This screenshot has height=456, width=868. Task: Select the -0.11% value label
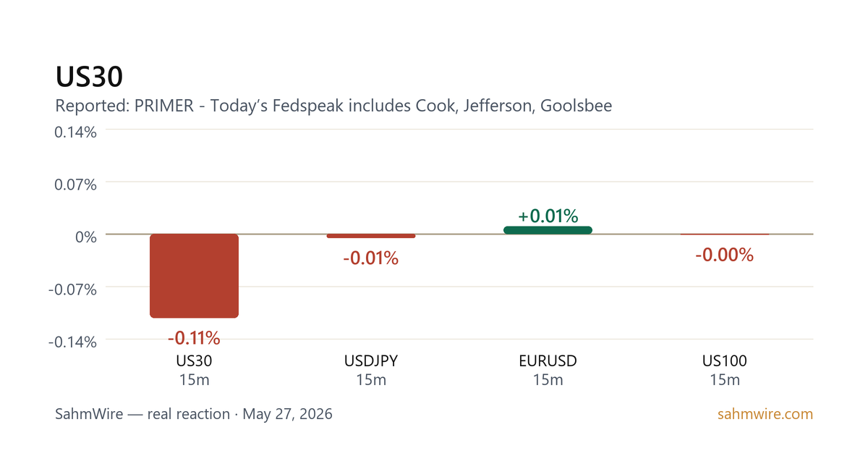194,338
